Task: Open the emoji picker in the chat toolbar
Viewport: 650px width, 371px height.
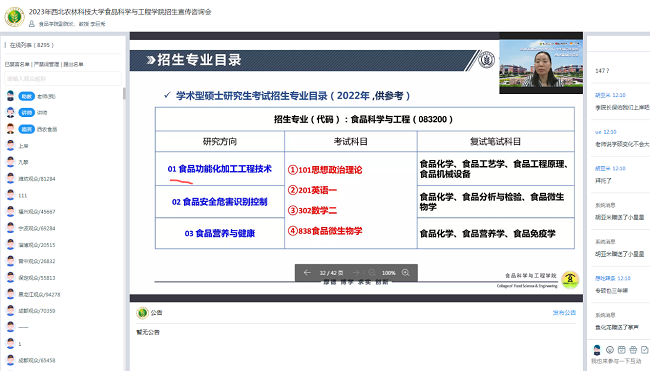Action: 610,349
